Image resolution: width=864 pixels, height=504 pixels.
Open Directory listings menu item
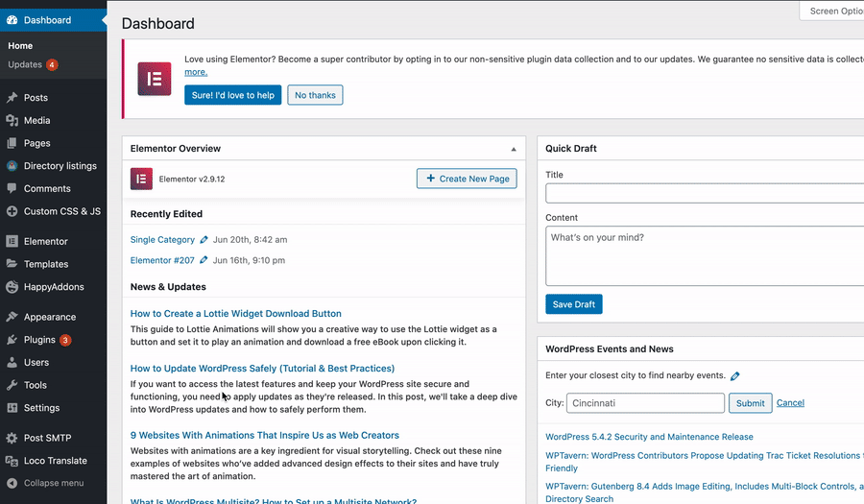(x=60, y=166)
